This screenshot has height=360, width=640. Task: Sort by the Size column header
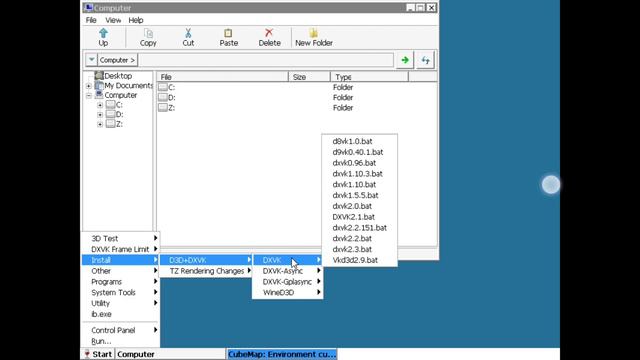(x=309, y=77)
